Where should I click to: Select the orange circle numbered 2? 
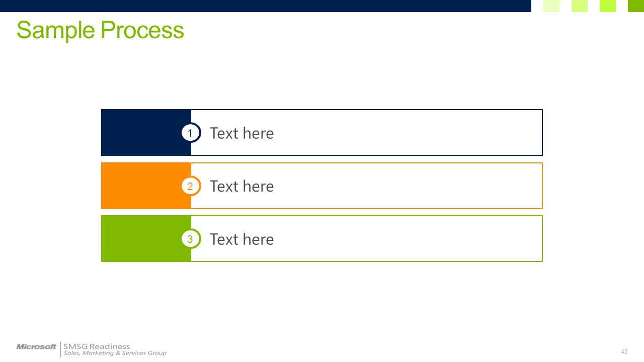(x=191, y=186)
